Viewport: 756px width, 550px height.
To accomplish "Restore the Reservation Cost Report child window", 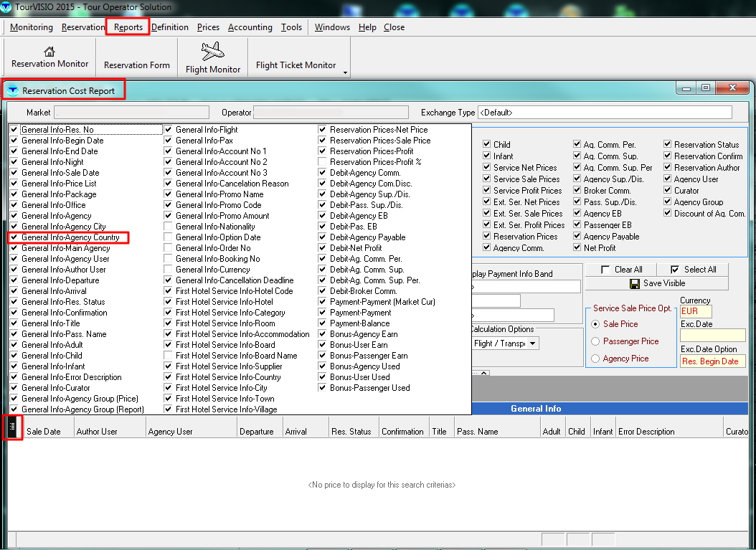I will pos(706,88).
